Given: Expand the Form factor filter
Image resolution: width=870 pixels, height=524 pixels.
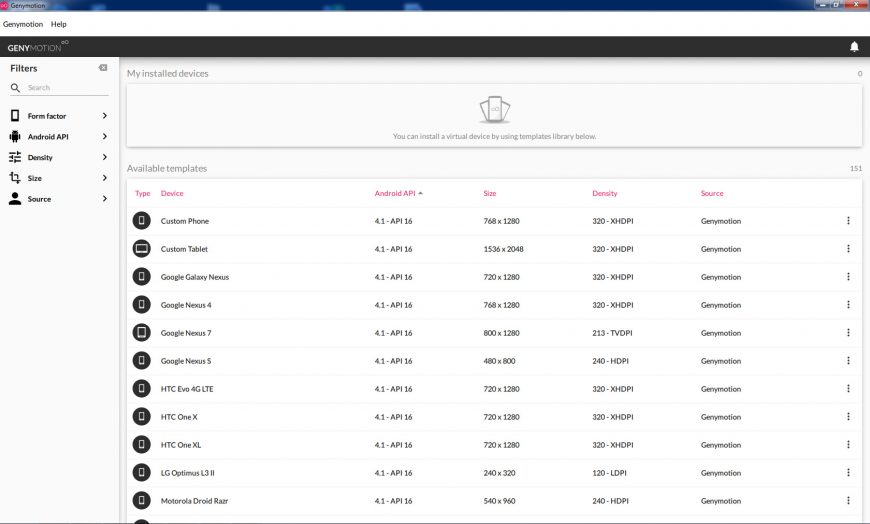Looking at the screenshot, I should coord(58,116).
